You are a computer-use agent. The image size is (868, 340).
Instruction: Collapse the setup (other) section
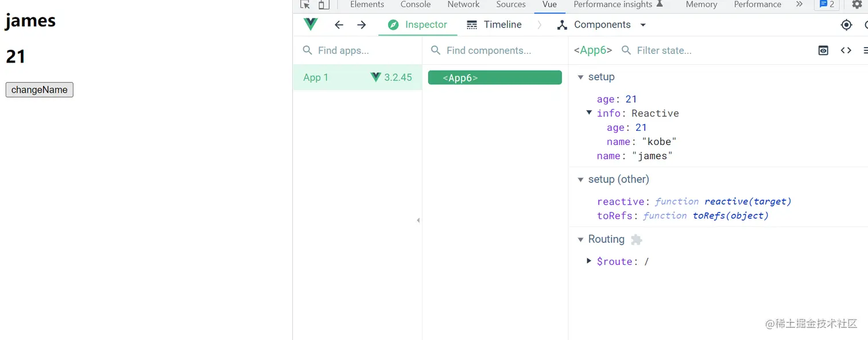(580, 179)
